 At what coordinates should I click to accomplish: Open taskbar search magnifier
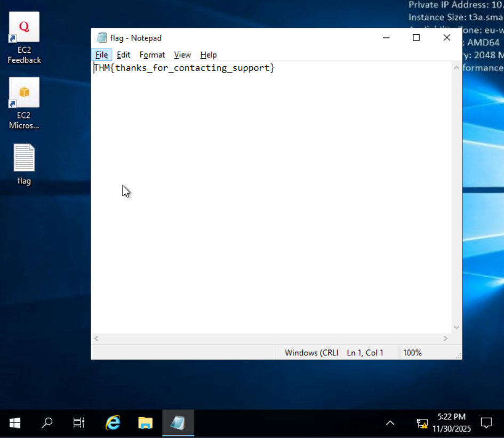[x=47, y=423]
